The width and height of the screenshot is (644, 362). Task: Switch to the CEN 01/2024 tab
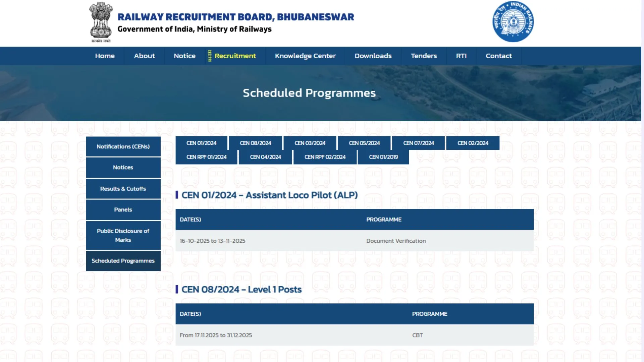pyautogui.click(x=201, y=143)
